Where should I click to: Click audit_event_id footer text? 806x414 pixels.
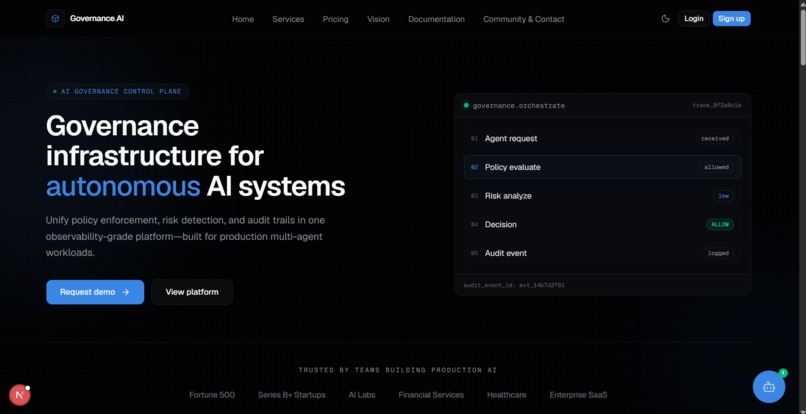click(514, 285)
